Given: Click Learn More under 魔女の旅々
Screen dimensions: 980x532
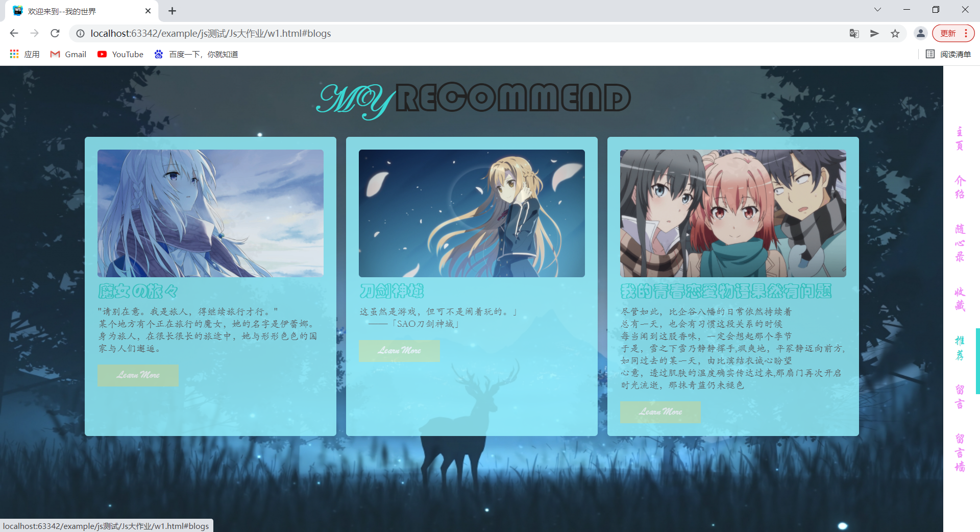Looking at the screenshot, I should pyautogui.click(x=138, y=375).
